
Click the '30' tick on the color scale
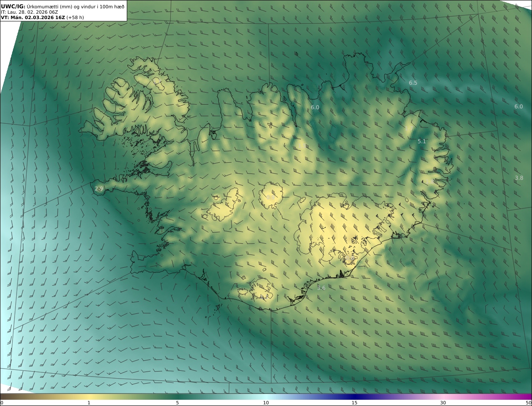(x=443, y=403)
